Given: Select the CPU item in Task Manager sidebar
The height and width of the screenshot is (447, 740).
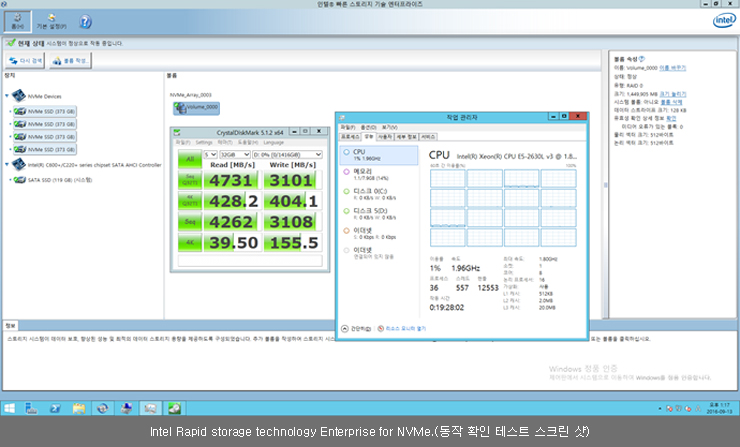Looking at the screenshot, I should pyautogui.click(x=379, y=155).
